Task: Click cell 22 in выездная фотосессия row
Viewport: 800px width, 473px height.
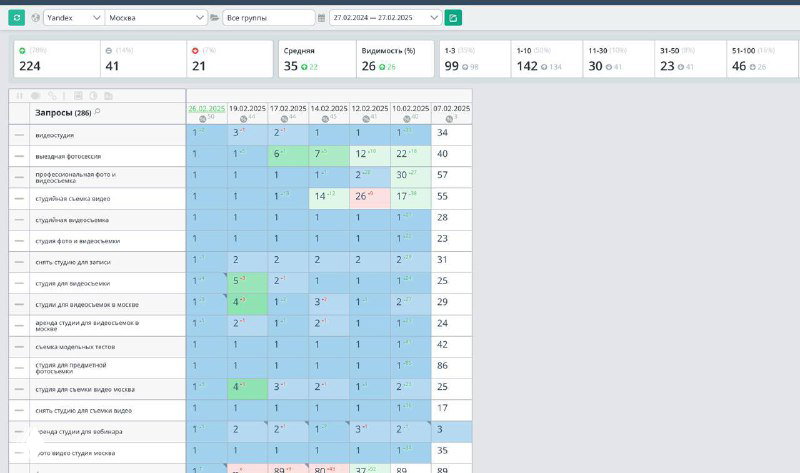Action: pyautogui.click(x=411, y=156)
